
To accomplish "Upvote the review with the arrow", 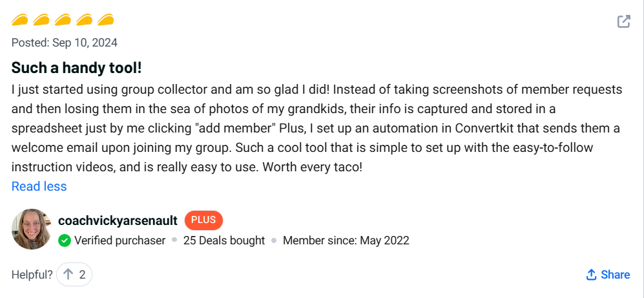I will point(68,275).
